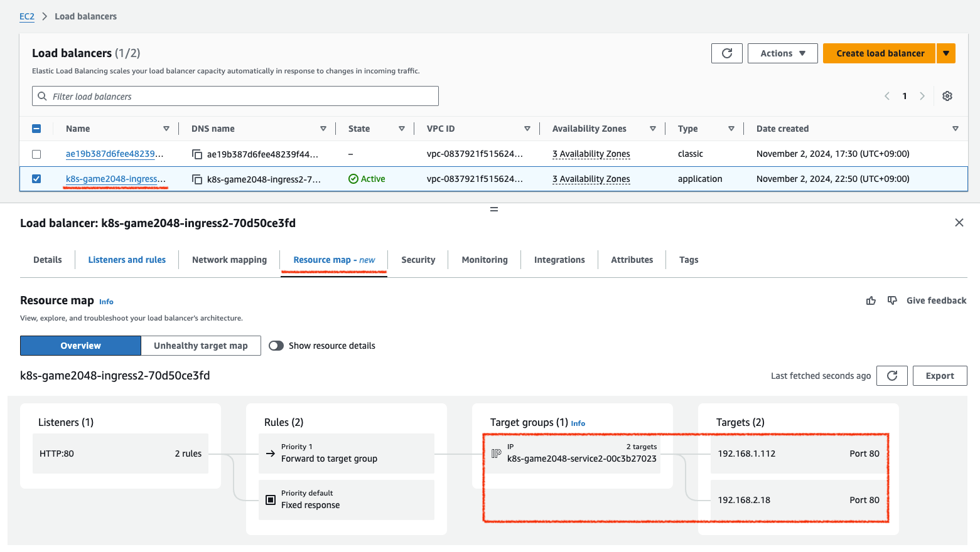Click fixed response icon in default rule
980x552 pixels.
click(x=271, y=500)
